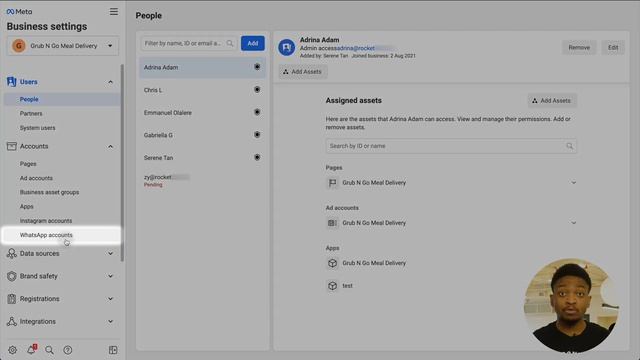Open the Grub N Go Meal Delivery business dropdown
This screenshot has width=640, height=360.
tap(63, 46)
